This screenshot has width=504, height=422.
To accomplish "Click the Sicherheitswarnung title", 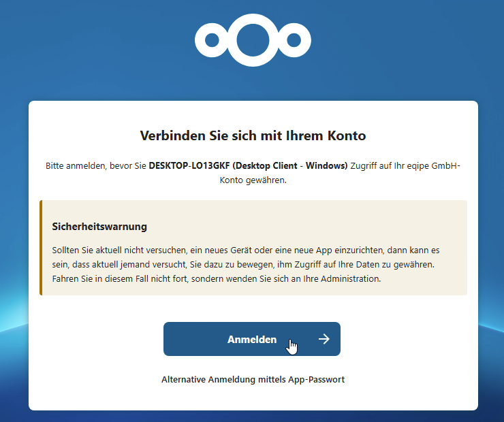I will coord(99,227).
